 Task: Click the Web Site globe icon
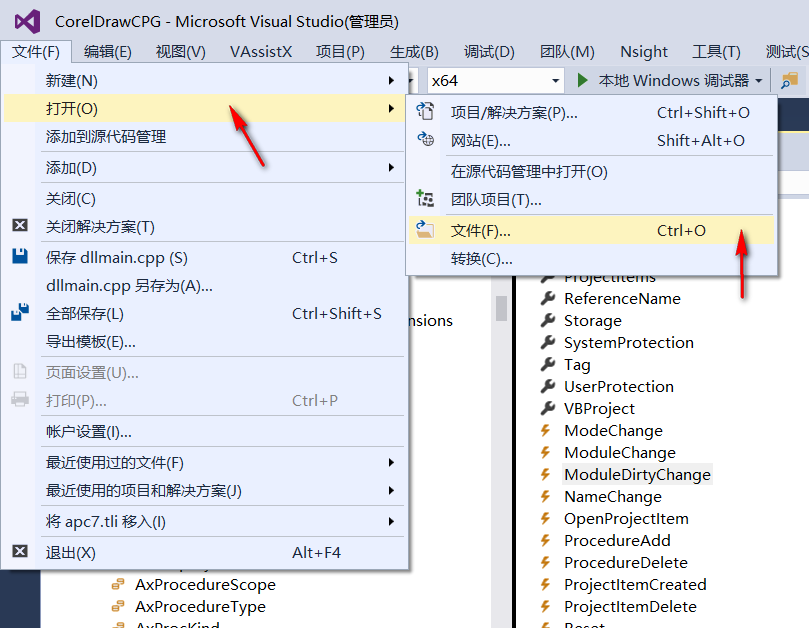point(426,139)
